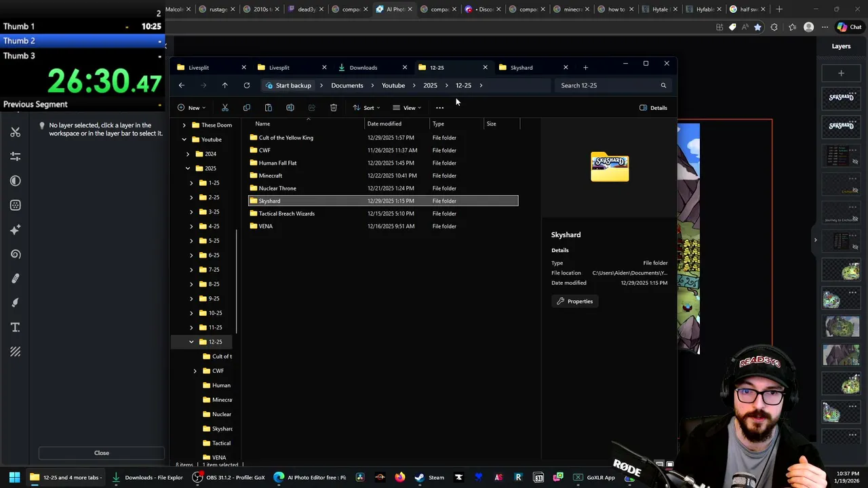Open Copilot Chat in browser

[x=850, y=27]
